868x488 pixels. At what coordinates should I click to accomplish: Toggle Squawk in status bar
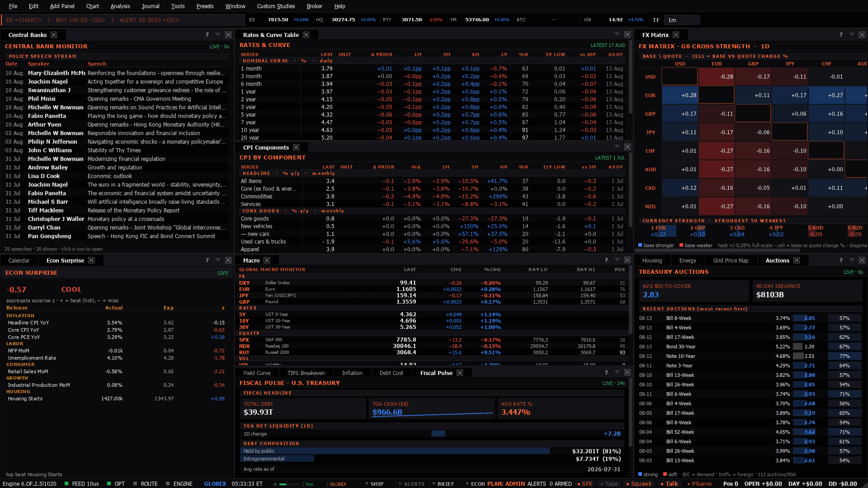point(639,483)
